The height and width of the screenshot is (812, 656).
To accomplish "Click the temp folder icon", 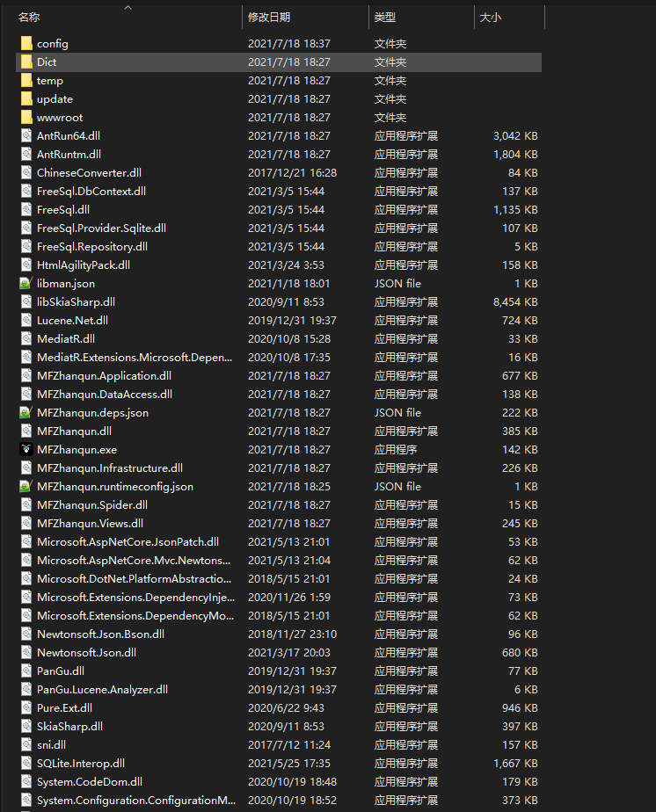I will (x=26, y=80).
